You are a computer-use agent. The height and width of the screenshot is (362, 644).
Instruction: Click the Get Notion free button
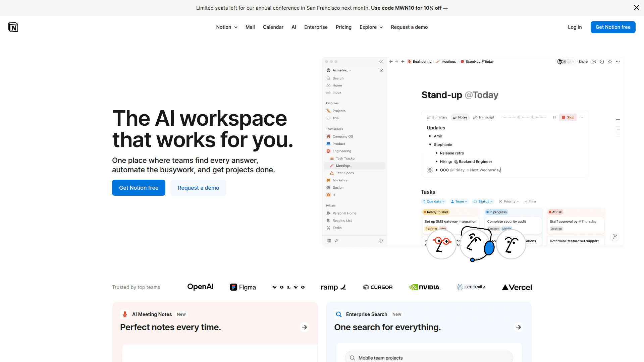tap(613, 27)
